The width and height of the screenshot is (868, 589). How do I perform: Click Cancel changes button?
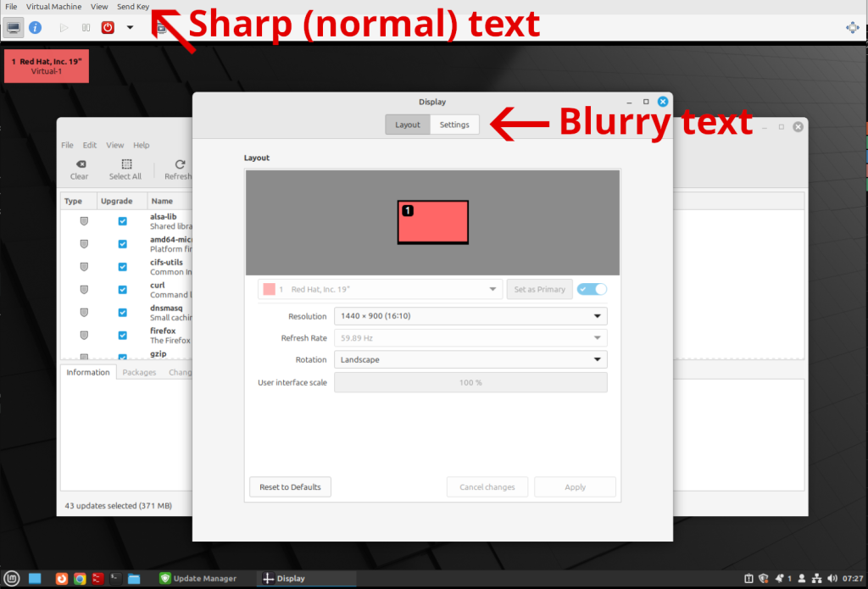point(487,487)
